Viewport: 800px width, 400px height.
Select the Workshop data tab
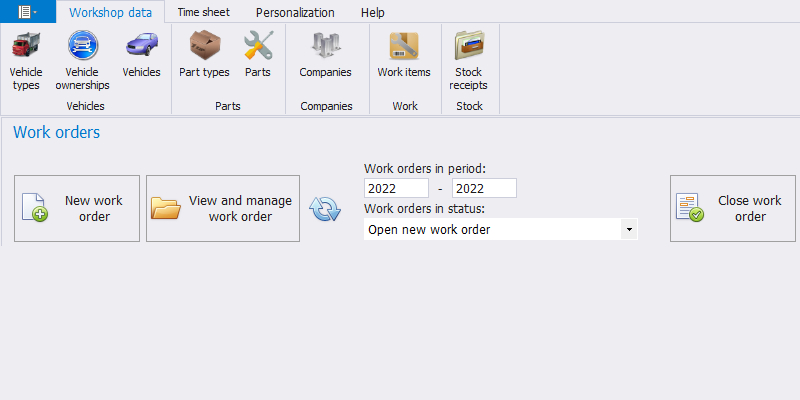(x=111, y=13)
